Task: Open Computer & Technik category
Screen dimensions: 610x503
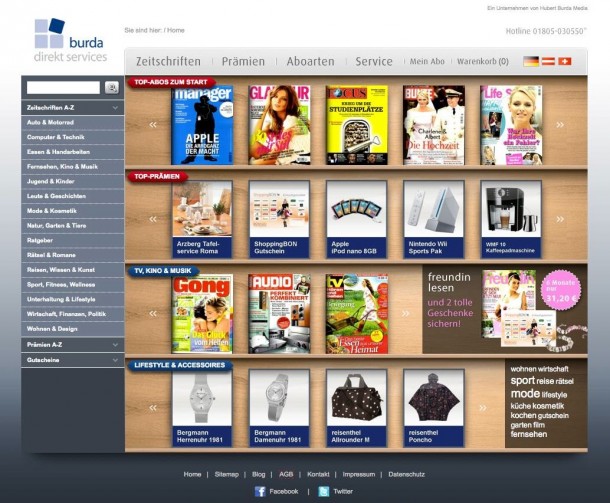Action: tap(73, 137)
